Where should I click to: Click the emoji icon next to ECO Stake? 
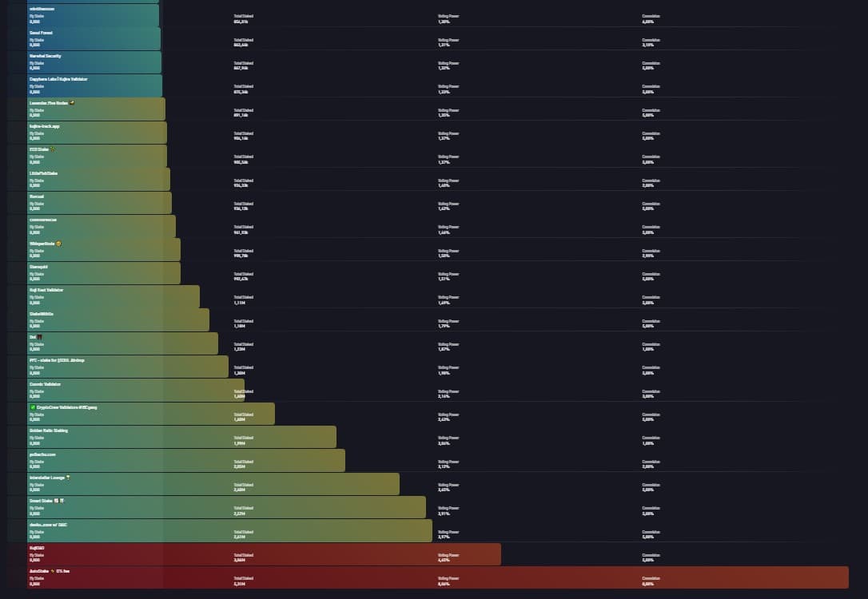point(52,149)
